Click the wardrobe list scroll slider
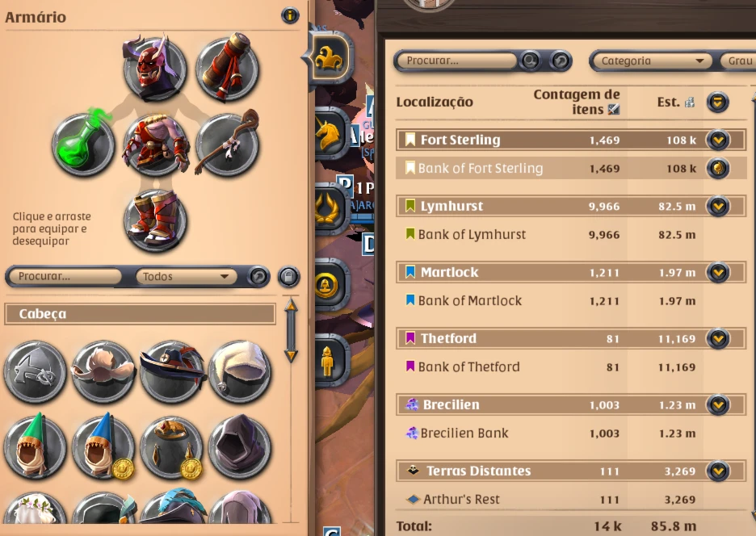The width and height of the screenshot is (756, 536). tap(291, 331)
